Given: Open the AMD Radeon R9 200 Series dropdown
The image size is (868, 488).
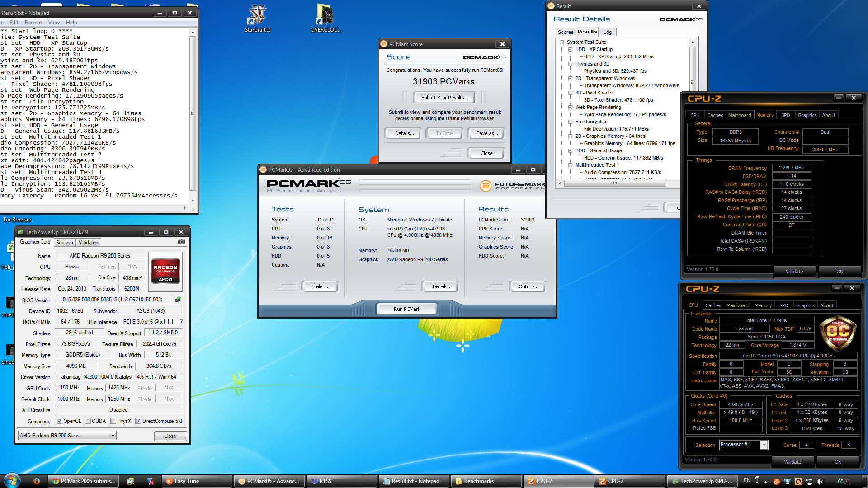Looking at the screenshot, I should point(67,436).
